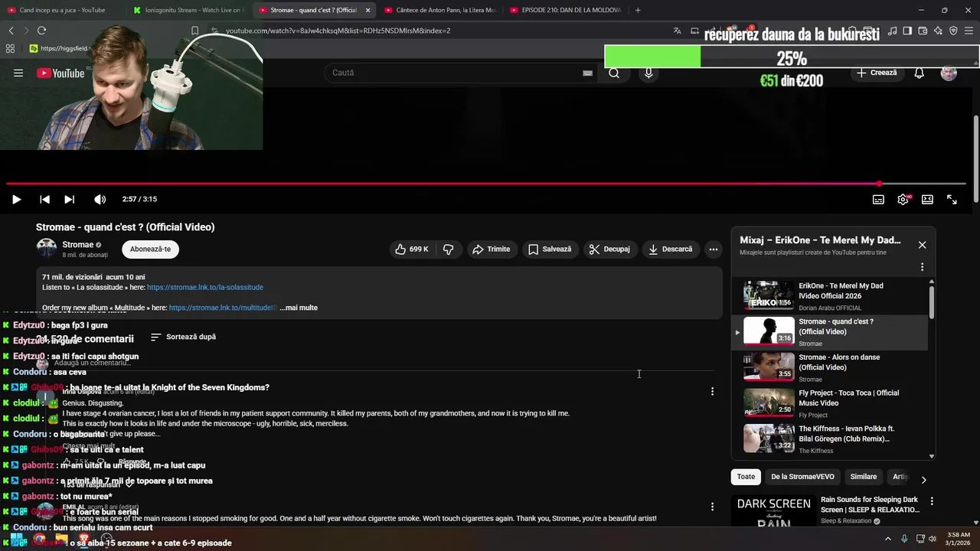Viewport: 980px width, 551px height.
Task: Play the Stromae video
Action: (16, 199)
